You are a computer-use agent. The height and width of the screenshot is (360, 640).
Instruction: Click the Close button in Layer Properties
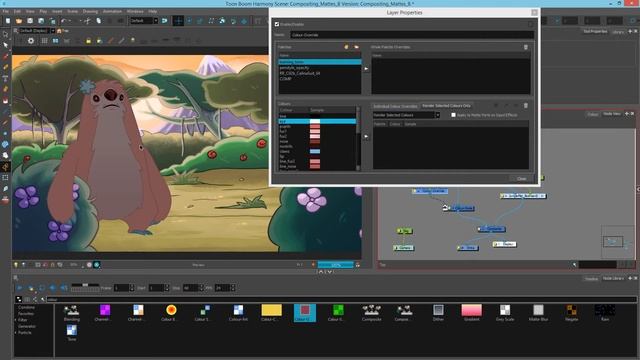click(522, 179)
